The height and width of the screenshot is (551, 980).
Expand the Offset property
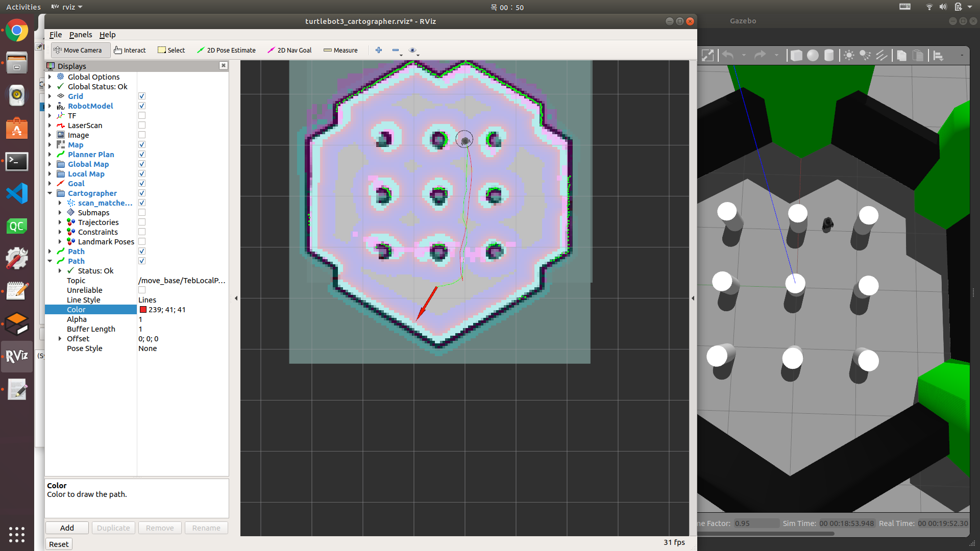tap(60, 338)
